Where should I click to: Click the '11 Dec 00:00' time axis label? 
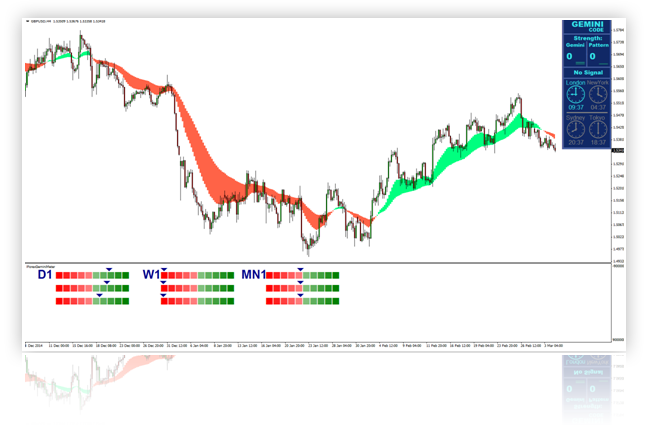[x=59, y=346]
